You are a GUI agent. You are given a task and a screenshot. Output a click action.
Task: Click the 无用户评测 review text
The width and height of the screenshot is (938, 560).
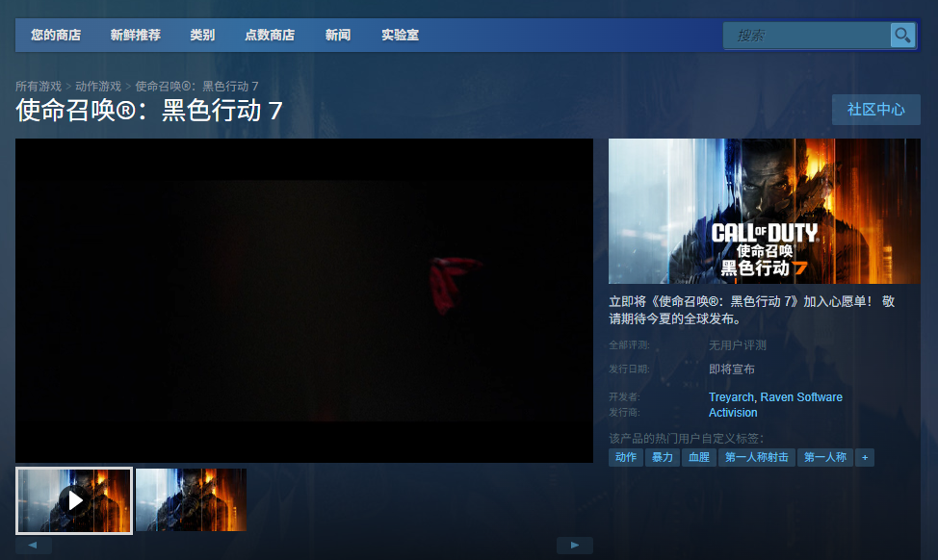[x=737, y=344]
